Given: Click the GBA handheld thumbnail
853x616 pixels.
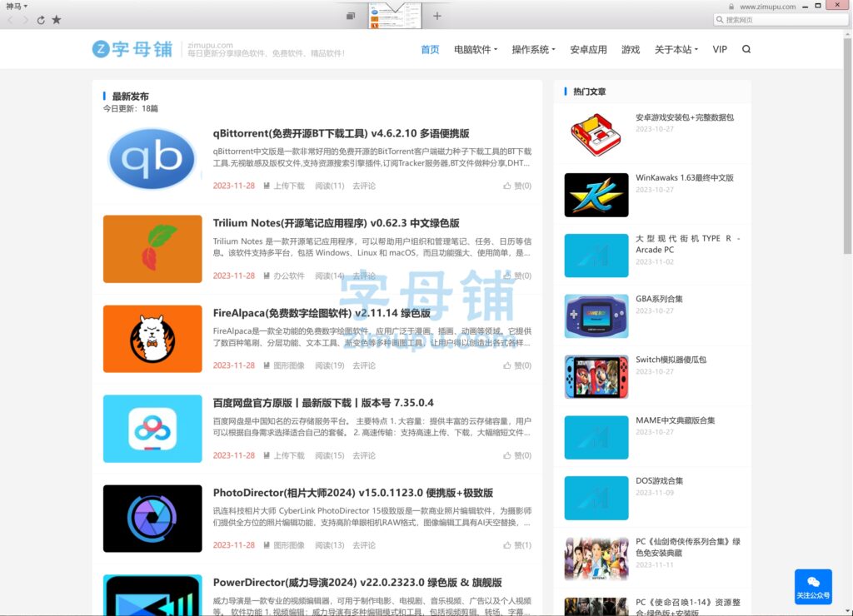Looking at the screenshot, I should point(596,316).
